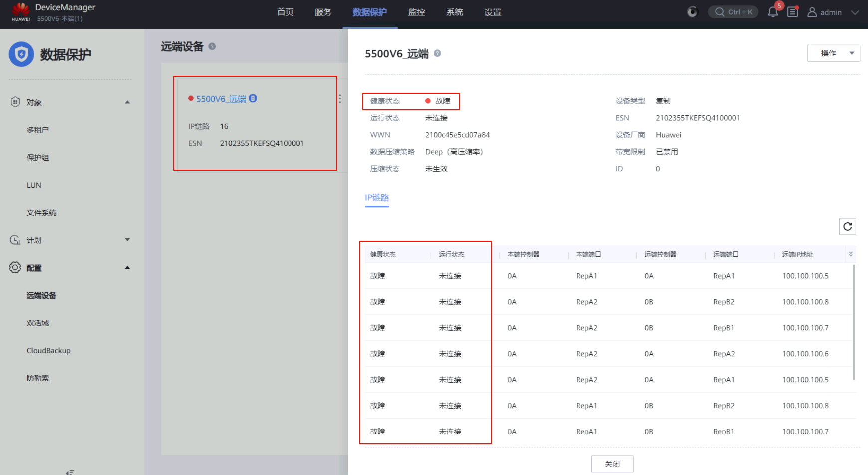Screen dimensions: 868x475
Task: Open the 5500V6_远端 device link
Action: pyautogui.click(x=221, y=99)
